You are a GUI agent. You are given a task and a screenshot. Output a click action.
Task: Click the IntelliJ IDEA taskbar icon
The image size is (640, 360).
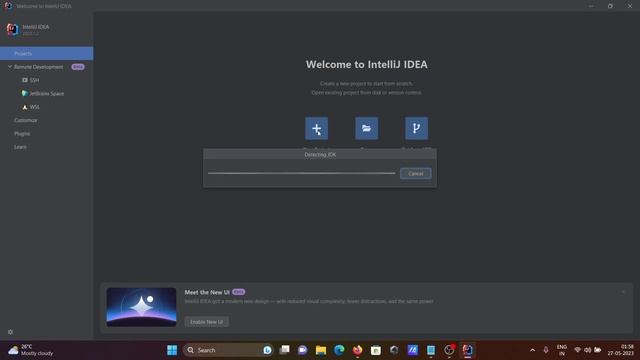[x=467, y=350]
